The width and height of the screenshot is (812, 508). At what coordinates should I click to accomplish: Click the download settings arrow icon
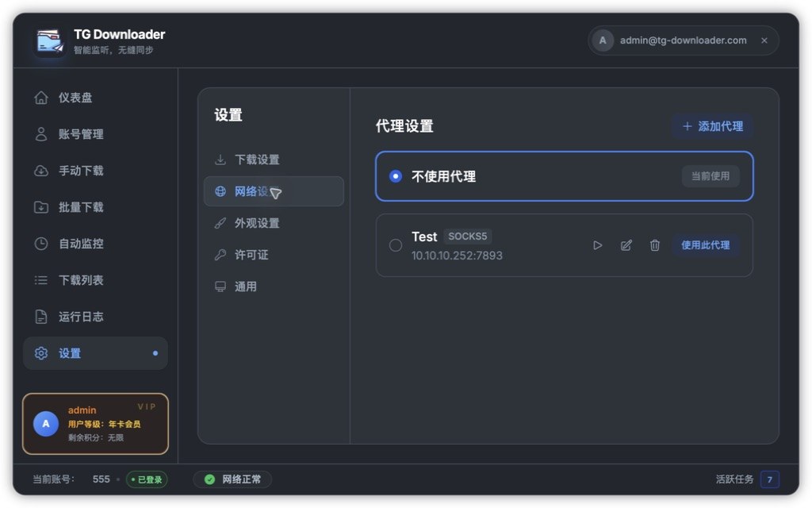[x=220, y=160]
